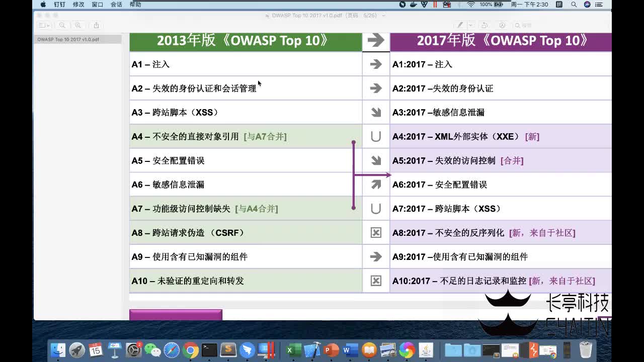644x362 pixels.
Task: Open Preview from the dock
Action: pyautogui.click(x=388, y=350)
